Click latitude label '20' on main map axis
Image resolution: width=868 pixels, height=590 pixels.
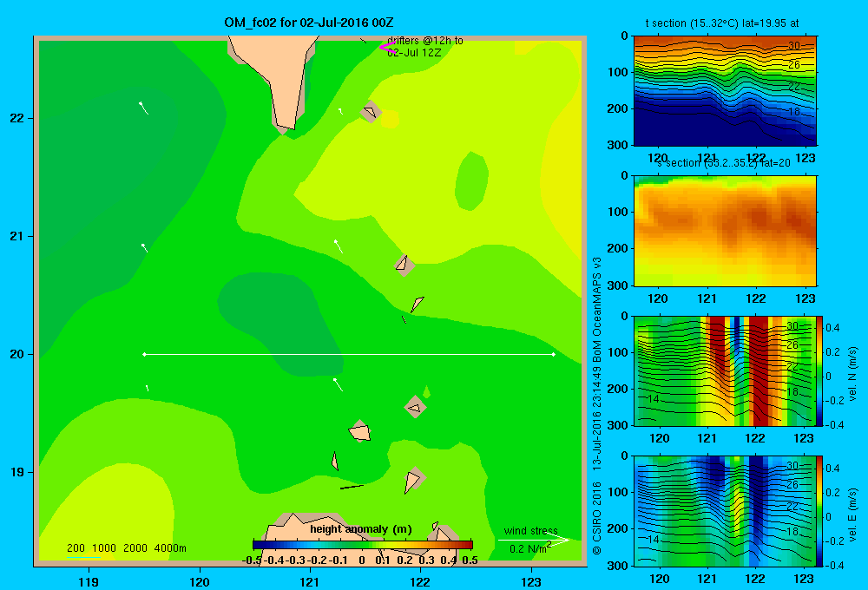click(x=16, y=354)
